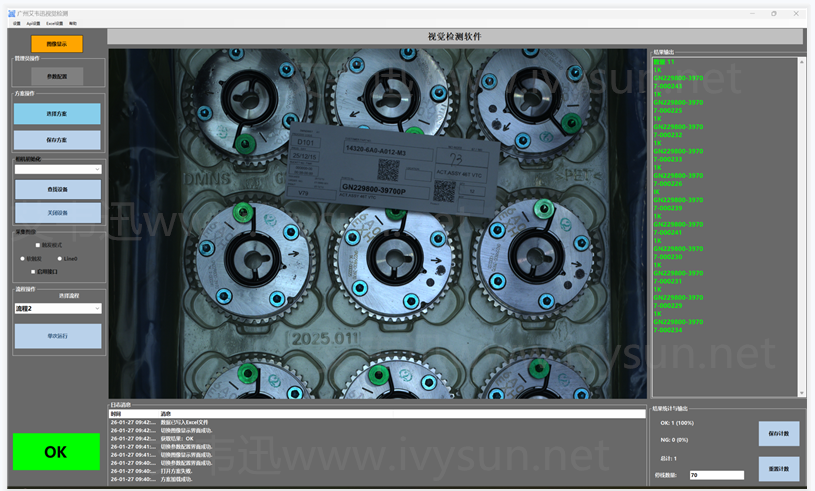Screen dimensions: 815x491
Task: Click the 关闭设备 button
Action: 57,213
